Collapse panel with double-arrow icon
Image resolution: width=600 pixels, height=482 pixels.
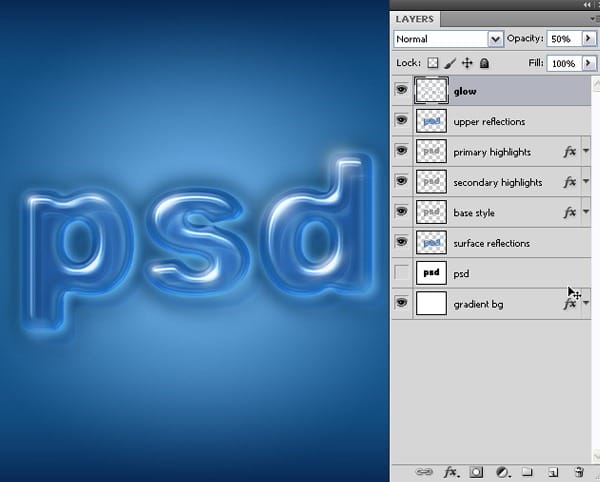tap(587, 5)
